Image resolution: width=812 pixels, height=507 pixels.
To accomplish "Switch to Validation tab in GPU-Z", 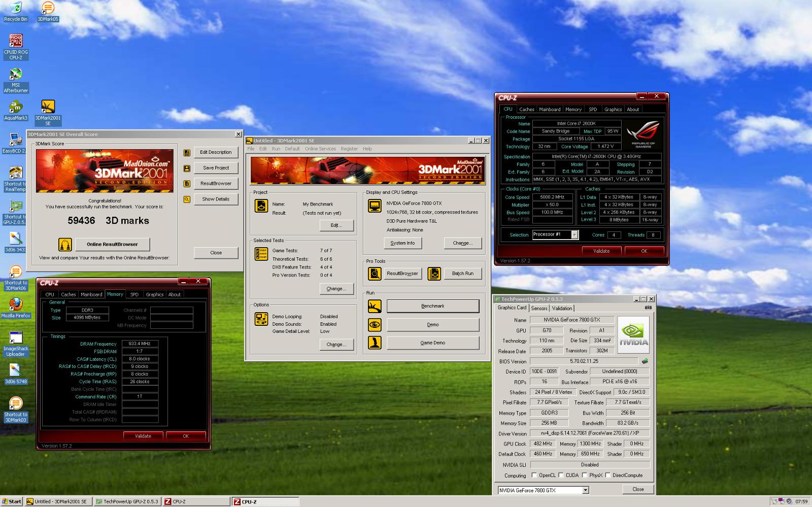I will coord(562,308).
